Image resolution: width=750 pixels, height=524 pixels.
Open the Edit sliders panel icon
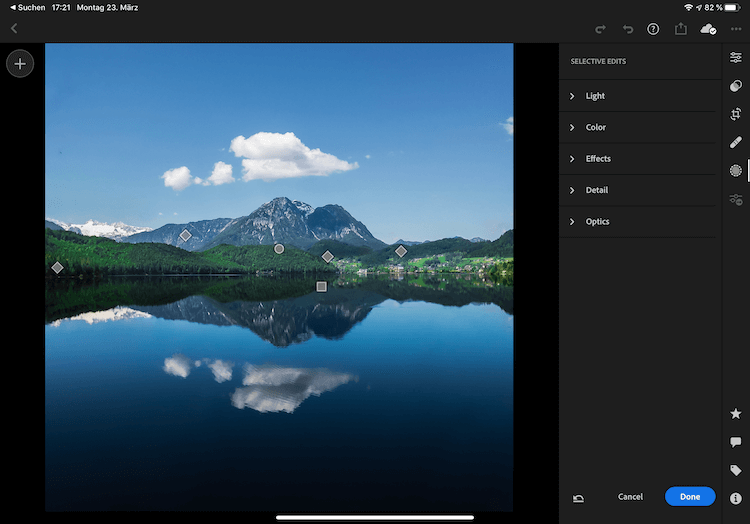pyautogui.click(x=736, y=57)
